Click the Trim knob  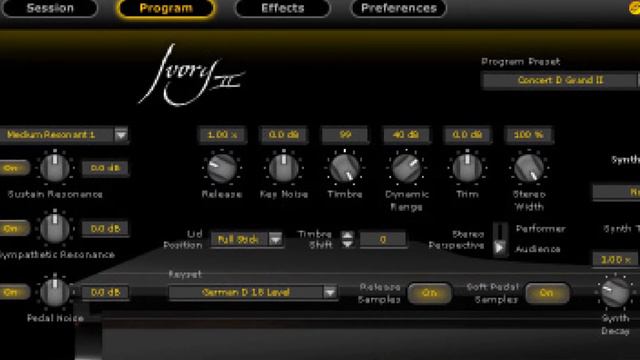click(467, 168)
